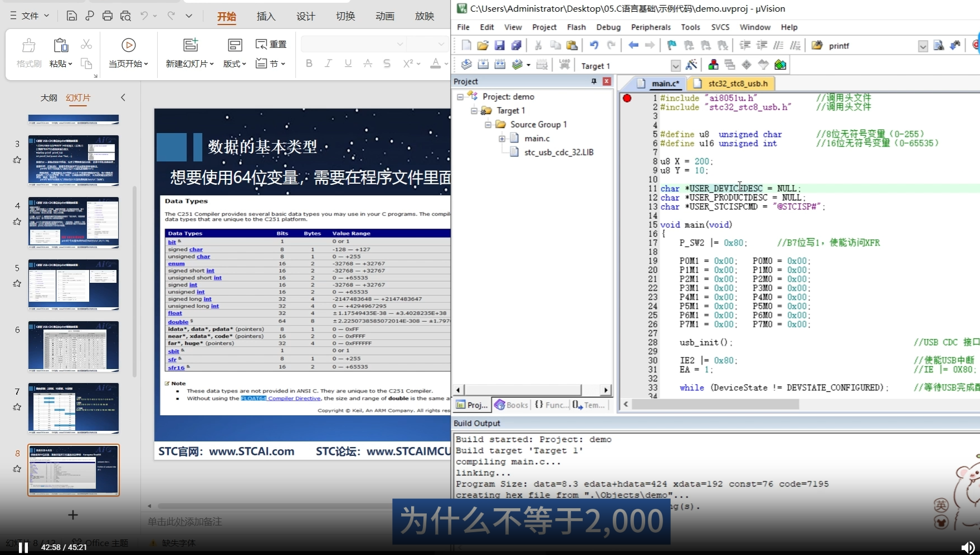The width and height of the screenshot is (980, 555).
Task: Build the target with the Build icon
Action: click(483, 65)
